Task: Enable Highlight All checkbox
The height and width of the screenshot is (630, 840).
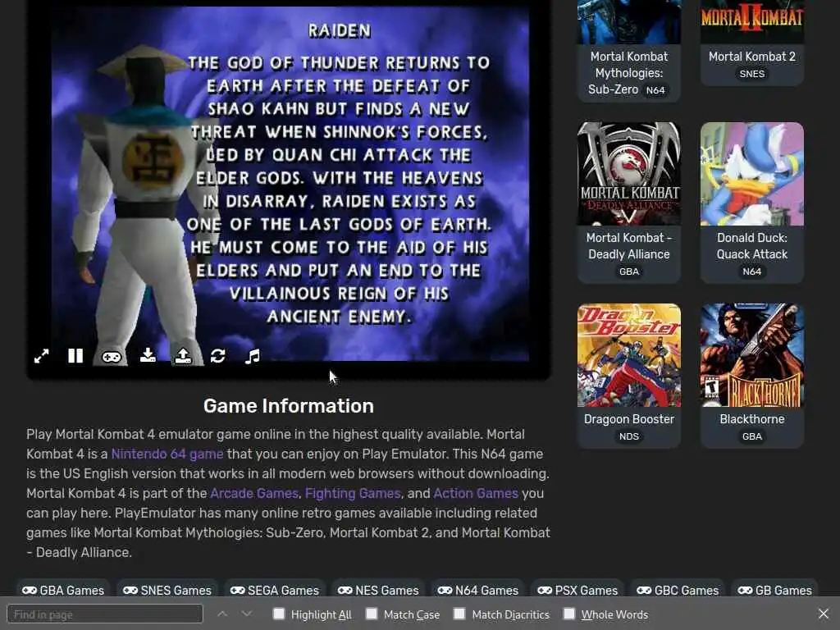Action: 279,614
